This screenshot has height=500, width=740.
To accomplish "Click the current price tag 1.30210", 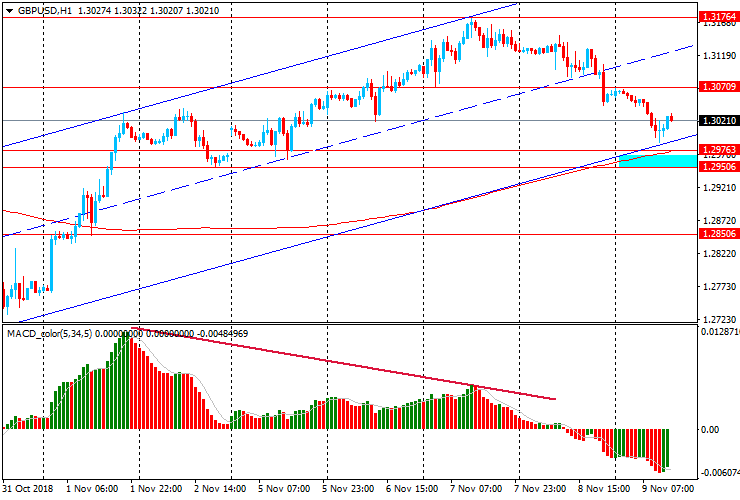I will (719, 121).
